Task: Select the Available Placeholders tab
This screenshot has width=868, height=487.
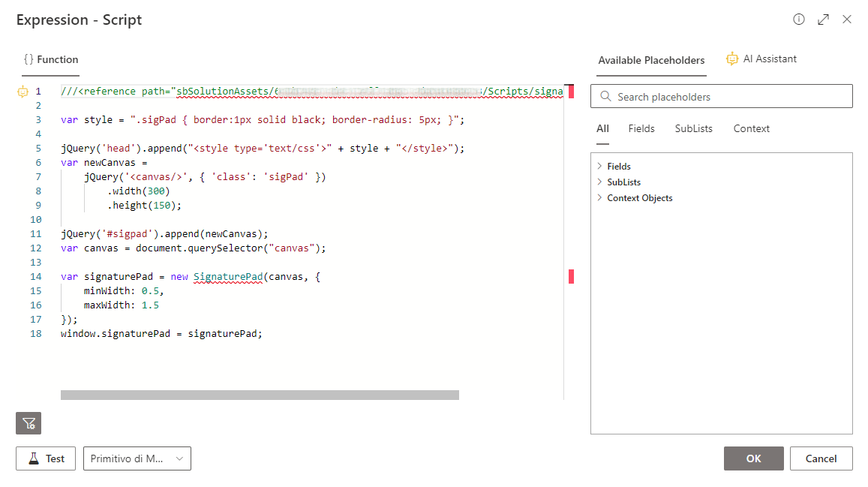Action: (x=651, y=61)
